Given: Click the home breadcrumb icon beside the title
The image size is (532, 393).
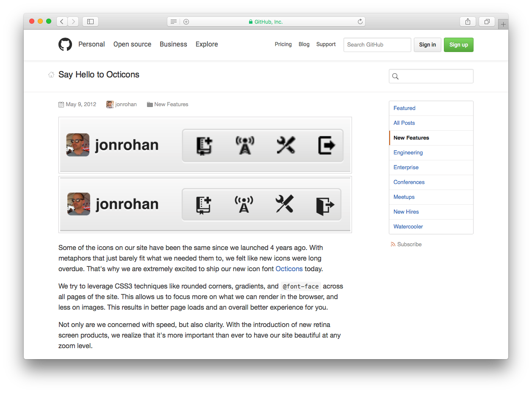Looking at the screenshot, I should pyautogui.click(x=51, y=74).
